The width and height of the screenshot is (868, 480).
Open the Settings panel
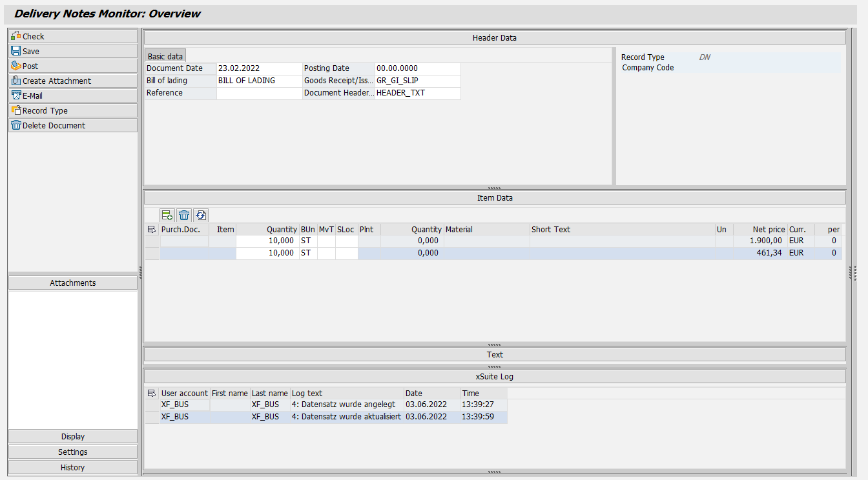72,452
